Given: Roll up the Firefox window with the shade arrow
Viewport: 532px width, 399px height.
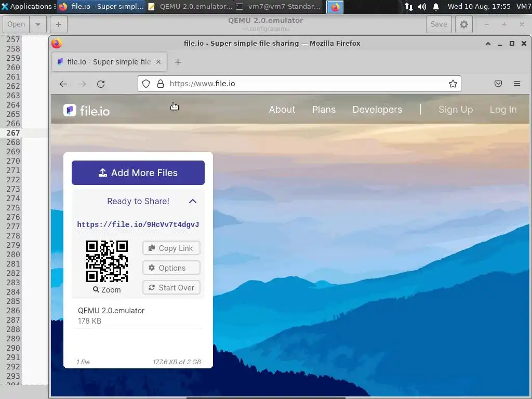Looking at the screenshot, I should click(488, 44).
